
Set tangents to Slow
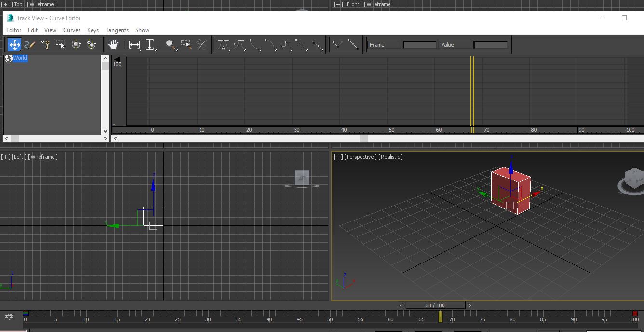tap(270, 45)
